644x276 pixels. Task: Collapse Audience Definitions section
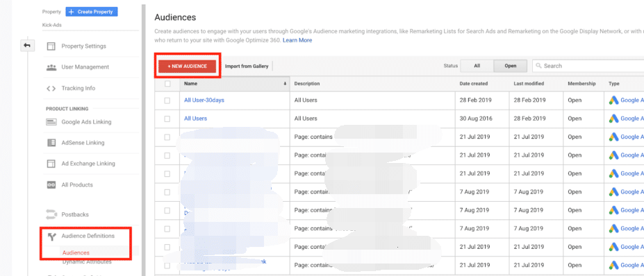(88, 236)
